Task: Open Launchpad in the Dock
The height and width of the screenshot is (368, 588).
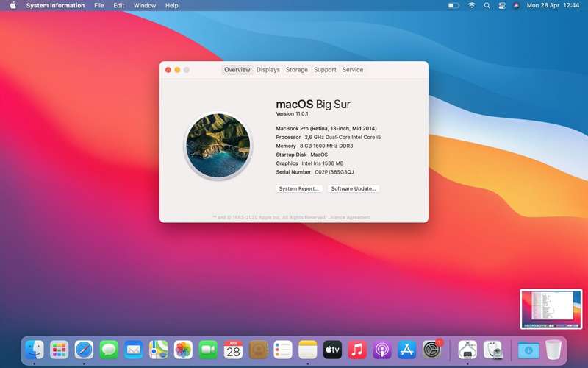Action: point(60,350)
